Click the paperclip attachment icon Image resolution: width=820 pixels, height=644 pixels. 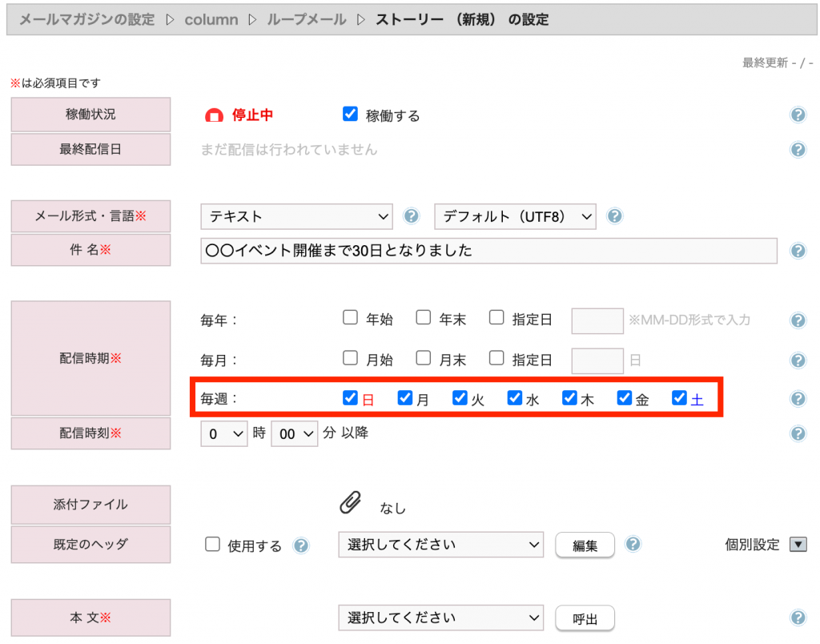click(x=350, y=504)
